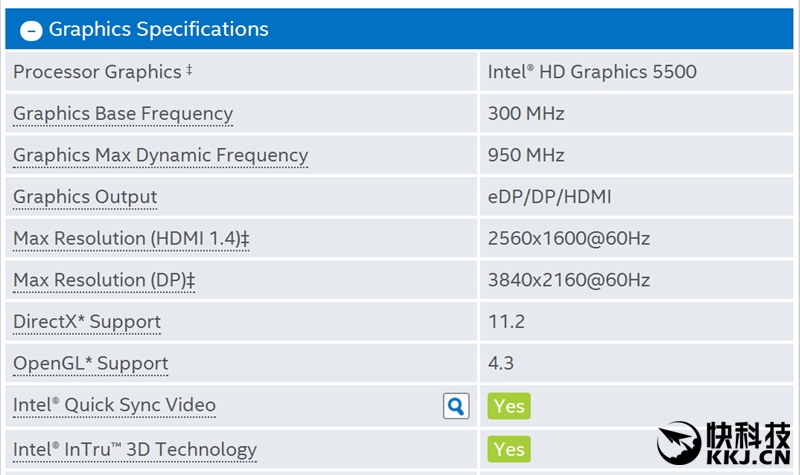Click the Graphics Base Frequency label
The width and height of the screenshot is (800, 475).
click(x=122, y=114)
